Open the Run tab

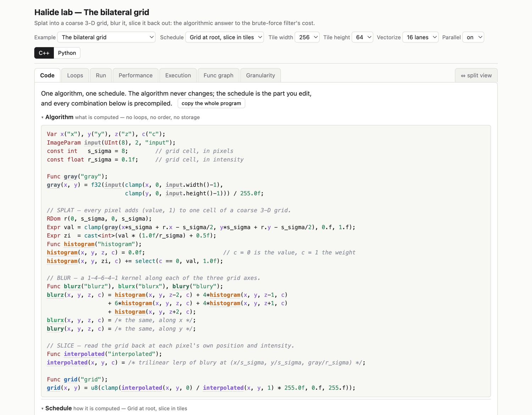(x=101, y=75)
